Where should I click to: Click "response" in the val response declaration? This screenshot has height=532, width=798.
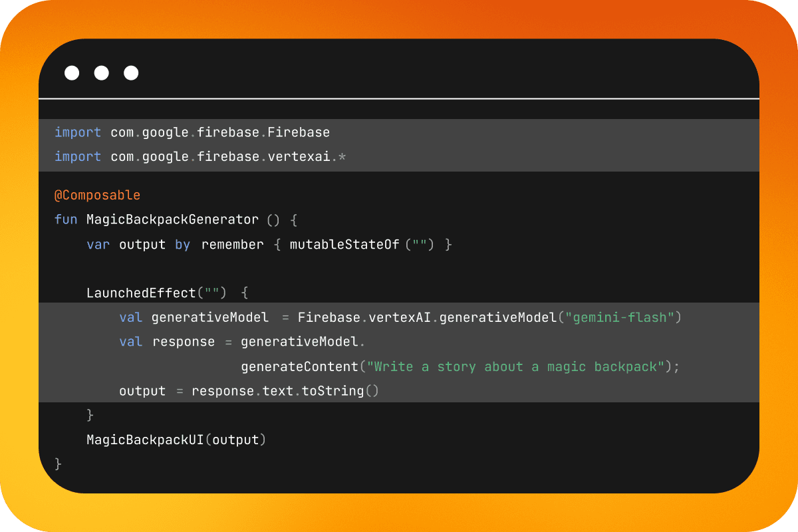[x=184, y=342]
